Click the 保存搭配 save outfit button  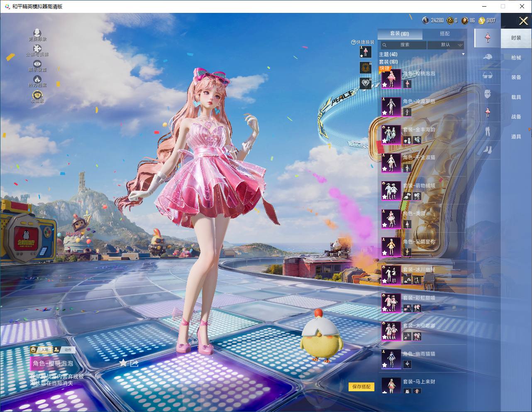point(361,387)
